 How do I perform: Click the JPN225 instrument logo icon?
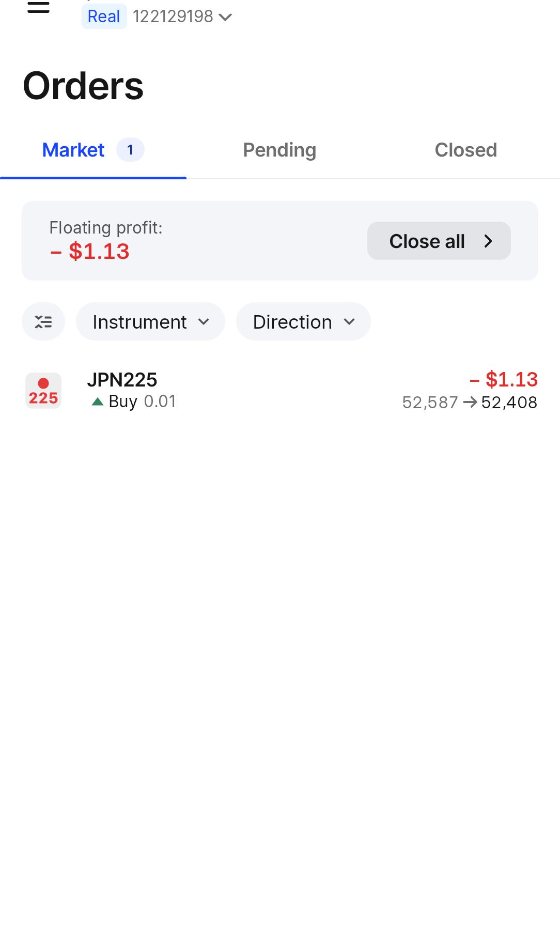[43, 391]
